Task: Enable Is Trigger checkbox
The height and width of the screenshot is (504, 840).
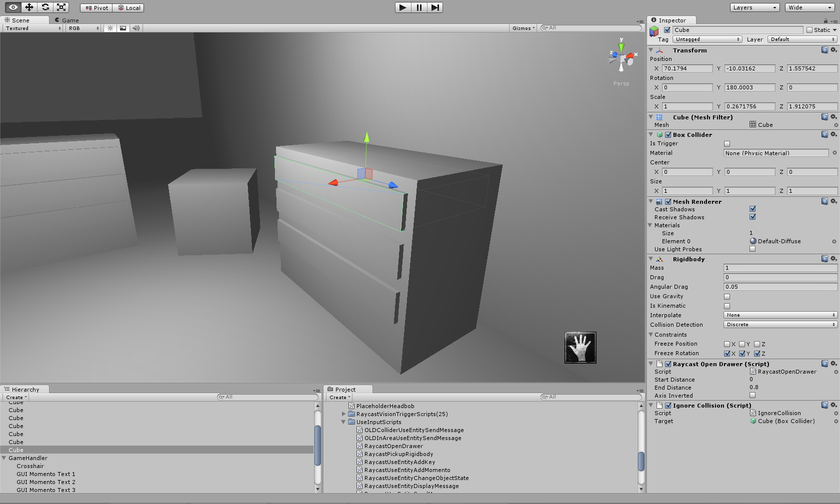Action: (x=727, y=144)
